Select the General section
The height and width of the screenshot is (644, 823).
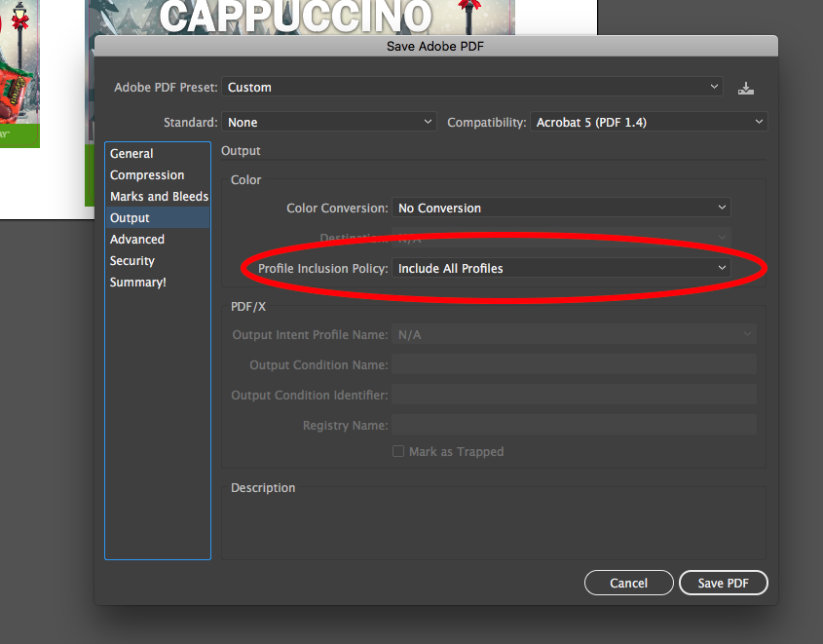point(158,153)
